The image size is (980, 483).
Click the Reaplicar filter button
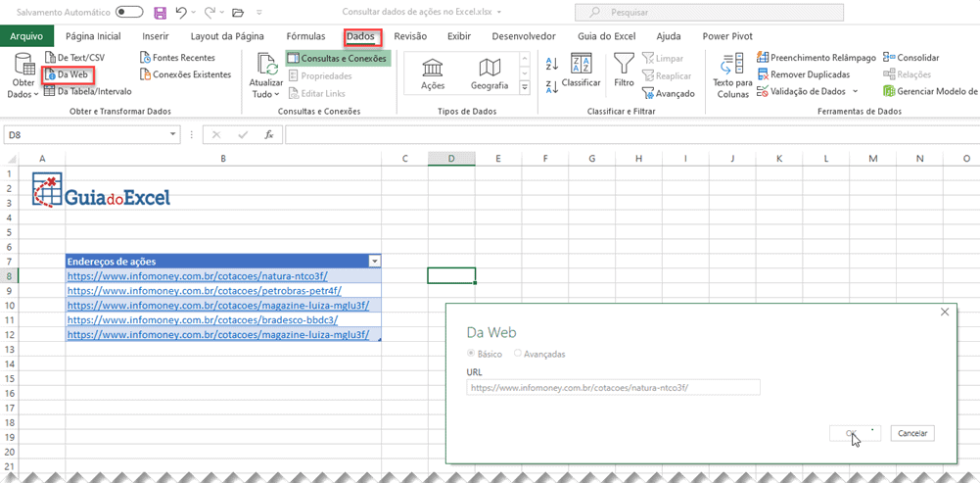coord(667,75)
